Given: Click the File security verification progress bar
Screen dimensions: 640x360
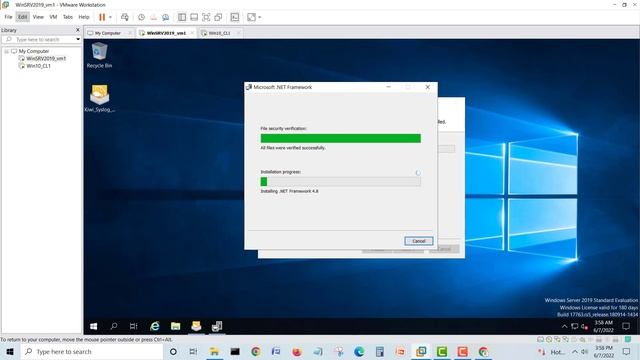Looking at the screenshot, I should (x=340, y=138).
